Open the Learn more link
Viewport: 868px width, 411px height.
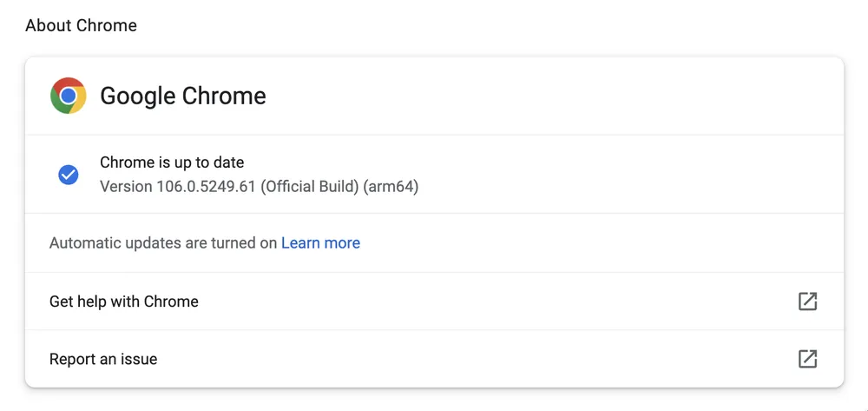tap(320, 243)
